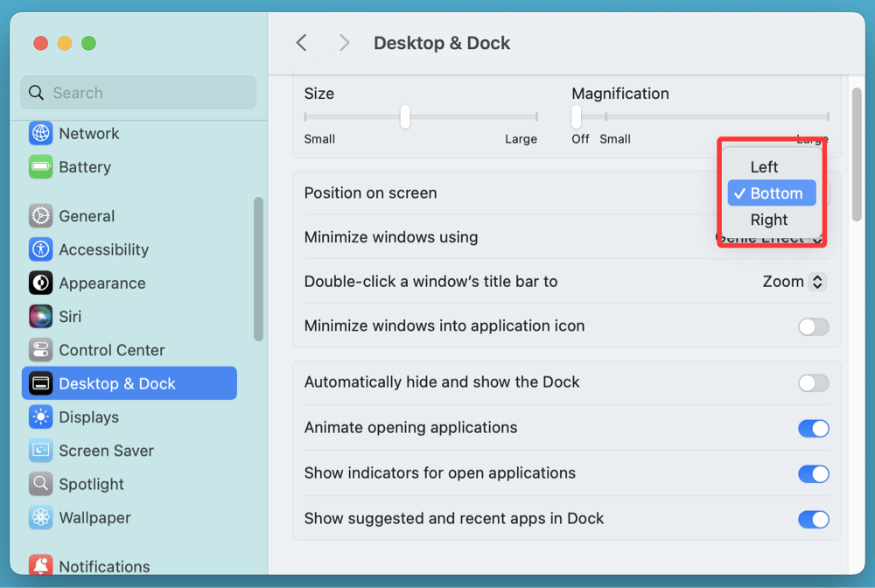
Task: Turn off Show indicators for open applications
Action: (814, 473)
